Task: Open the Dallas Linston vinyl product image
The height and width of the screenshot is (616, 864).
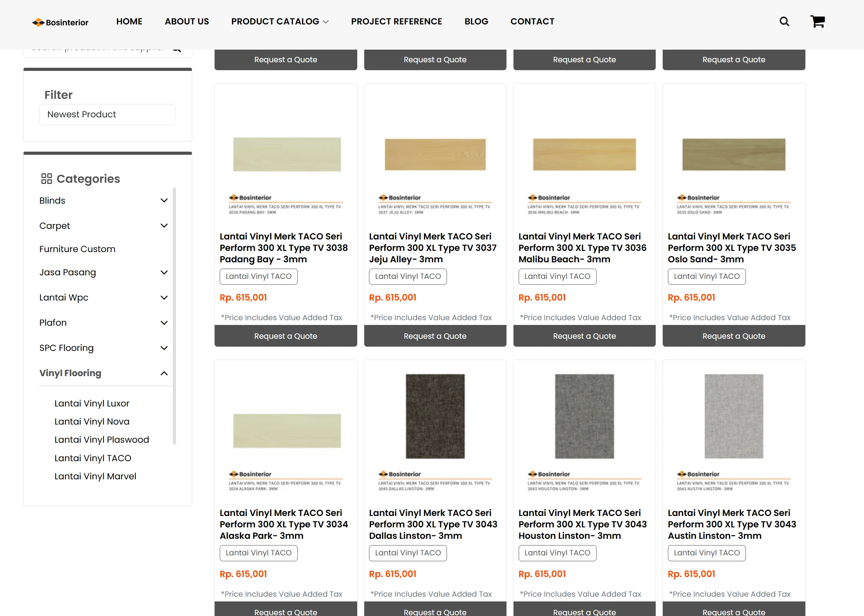Action: [435, 431]
